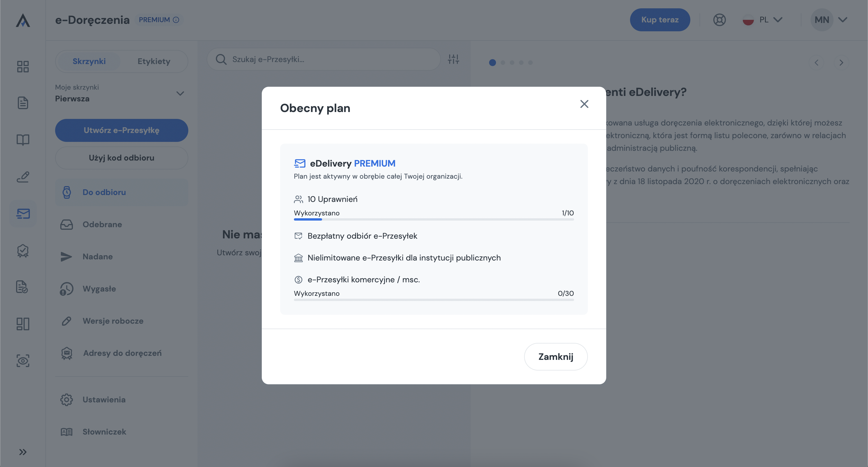868x467 pixels.
Task: Expand the MN user account menu
Action: coord(829,20)
